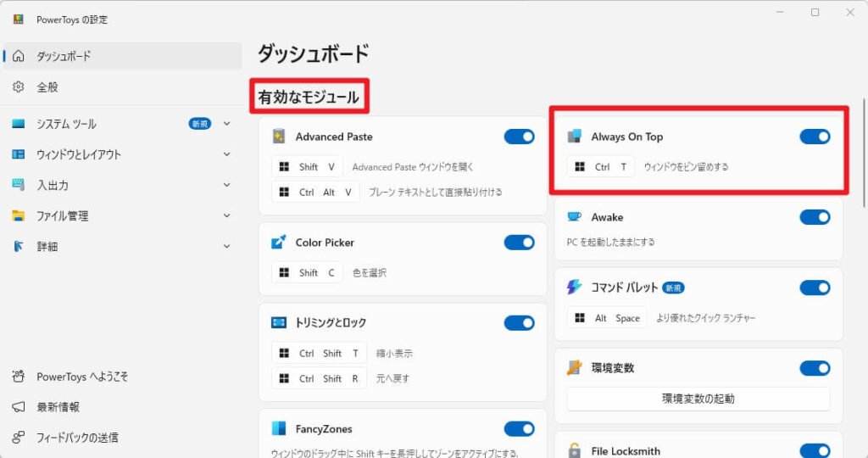Screen dimensions: 868x458
Task: Expand the システム ツール chevron
Action: (x=227, y=124)
